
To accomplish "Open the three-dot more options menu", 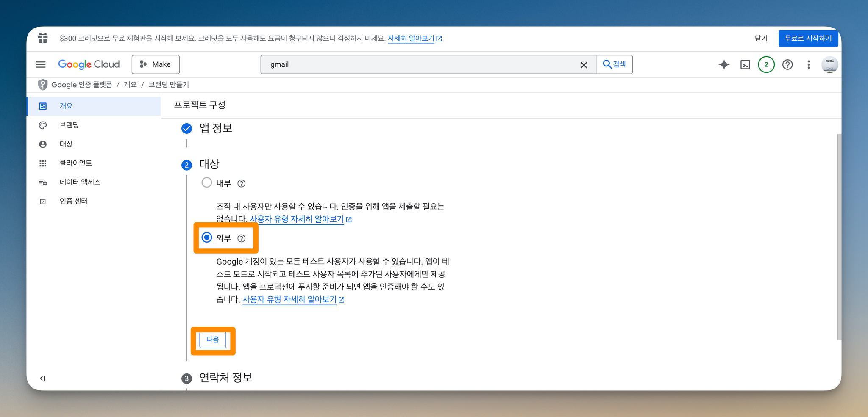I will pyautogui.click(x=809, y=64).
